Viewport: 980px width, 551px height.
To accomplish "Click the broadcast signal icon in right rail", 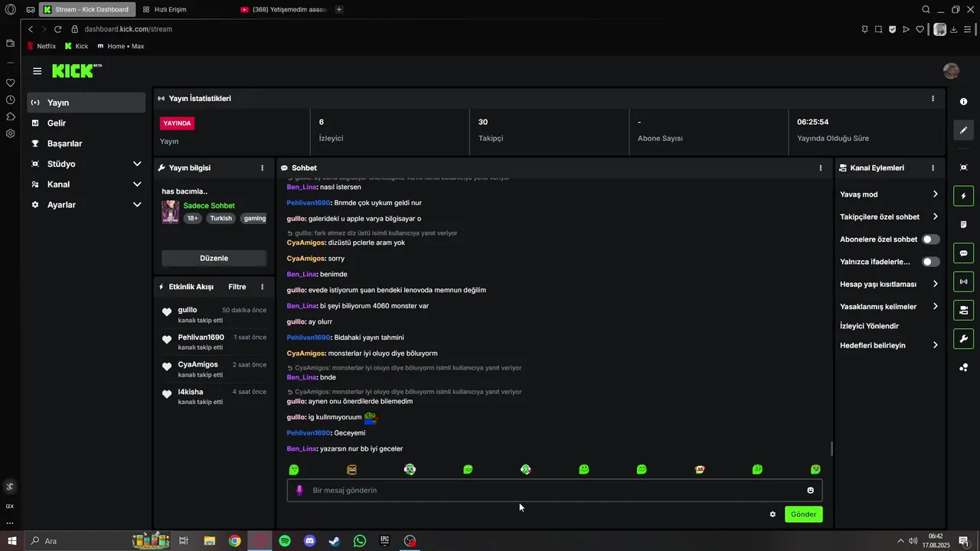I will [963, 282].
